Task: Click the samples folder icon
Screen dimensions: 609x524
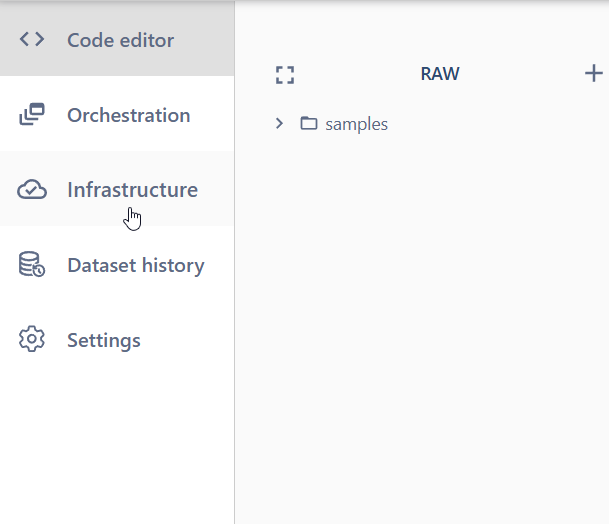Action: (x=309, y=123)
